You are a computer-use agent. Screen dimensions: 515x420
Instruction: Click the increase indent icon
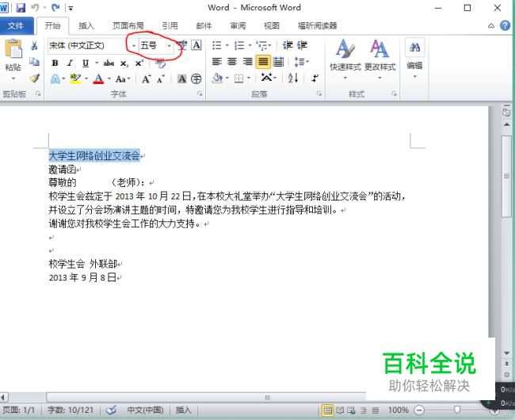(x=302, y=45)
